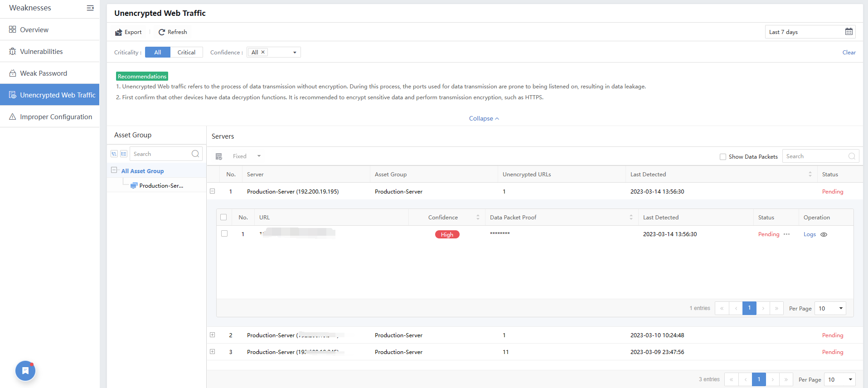868x388 pixels.
Task: Collapse the Weaknesses sidebar menu icon
Action: coord(90,8)
